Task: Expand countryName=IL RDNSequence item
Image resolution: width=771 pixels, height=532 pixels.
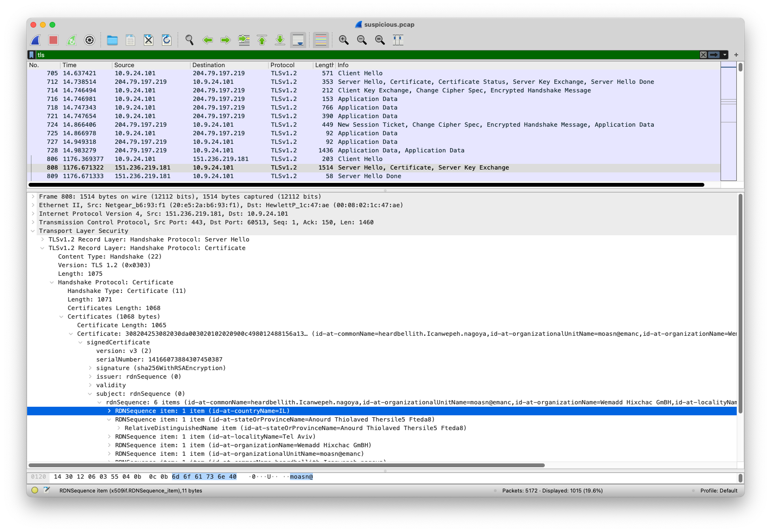Action: point(109,411)
